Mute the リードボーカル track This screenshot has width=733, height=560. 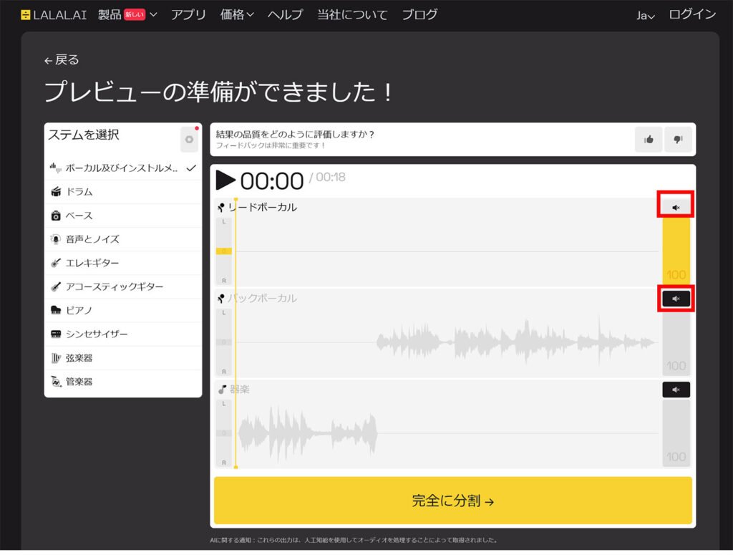coord(676,206)
